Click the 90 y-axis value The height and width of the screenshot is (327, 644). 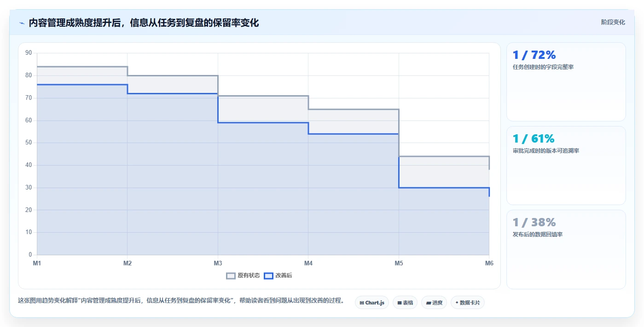tap(29, 53)
